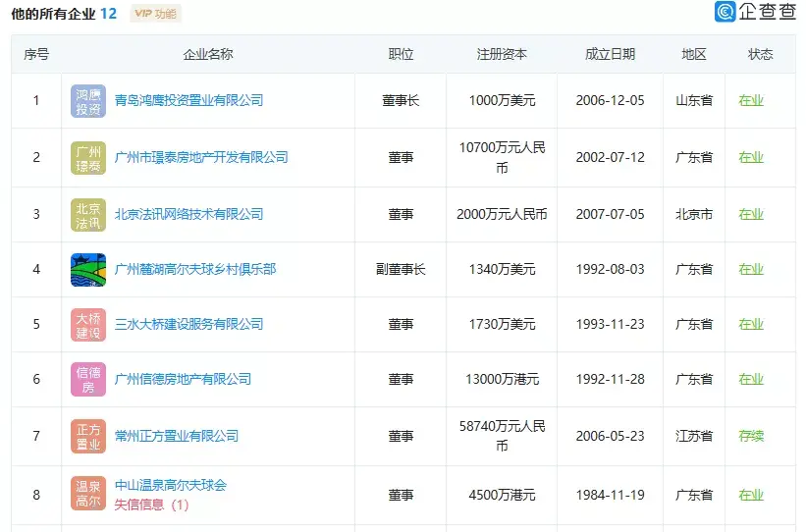
Task: Click 在业 status for 广州麓湖高尔夫
Action: (x=751, y=269)
